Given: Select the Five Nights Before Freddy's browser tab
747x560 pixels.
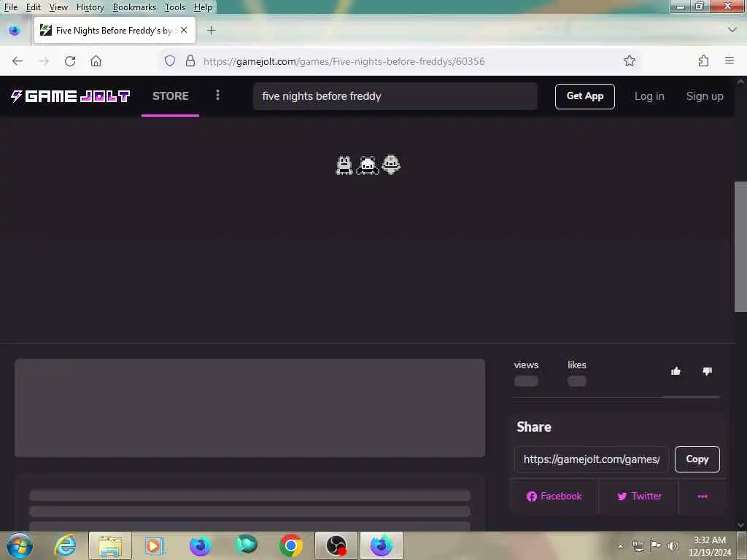Looking at the screenshot, I should (x=115, y=31).
